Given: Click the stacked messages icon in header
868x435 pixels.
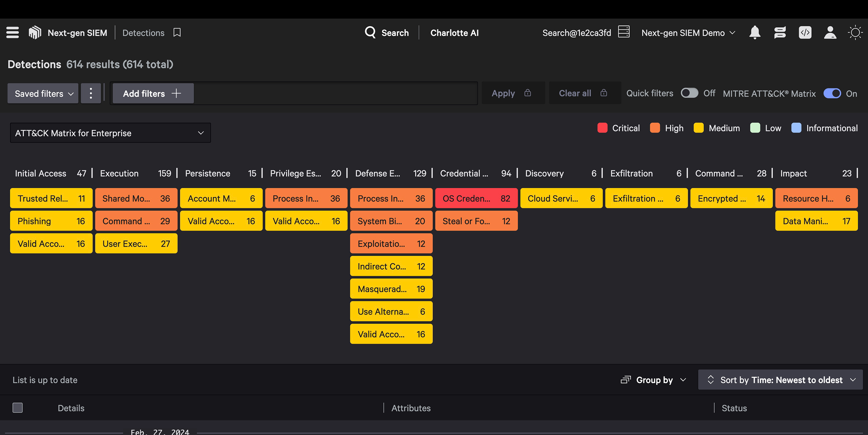Looking at the screenshot, I should (x=780, y=33).
